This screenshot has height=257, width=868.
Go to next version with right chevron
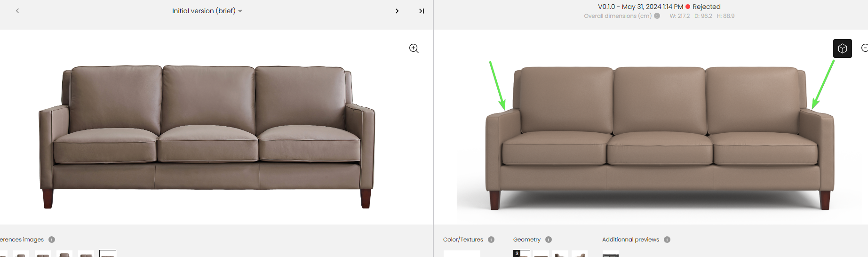397,11
